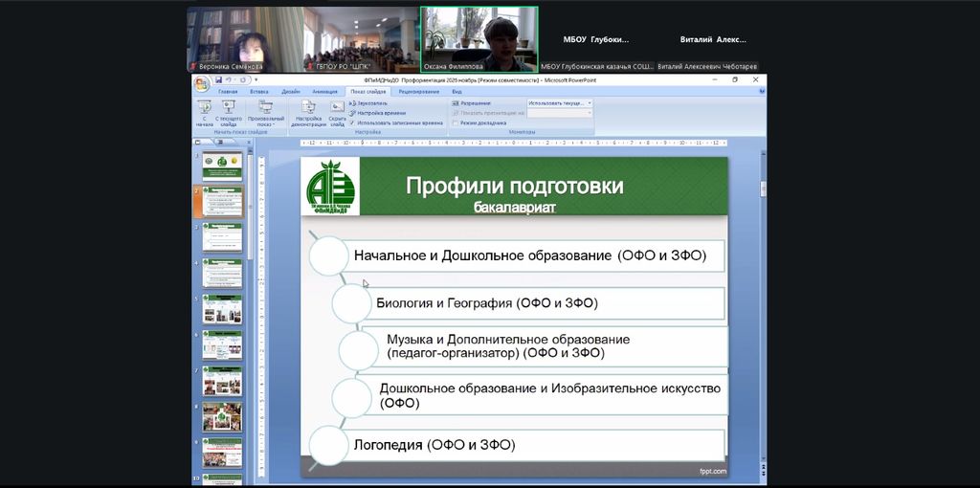This screenshot has height=488, width=980.
Task: Switch to the Главная ribbon tab
Action: pyautogui.click(x=228, y=91)
